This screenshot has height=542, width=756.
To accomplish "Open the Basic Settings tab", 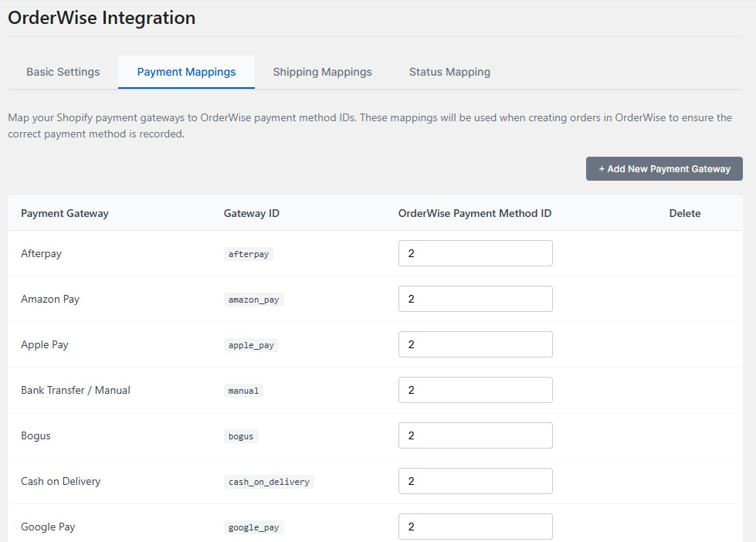I will (63, 72).
